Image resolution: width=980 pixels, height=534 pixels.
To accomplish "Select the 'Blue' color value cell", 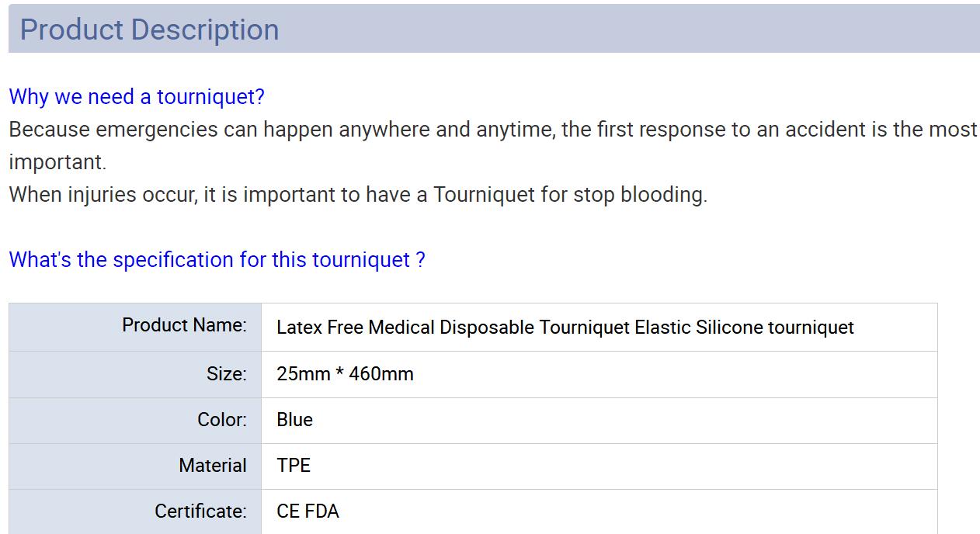I will point(295,419).
